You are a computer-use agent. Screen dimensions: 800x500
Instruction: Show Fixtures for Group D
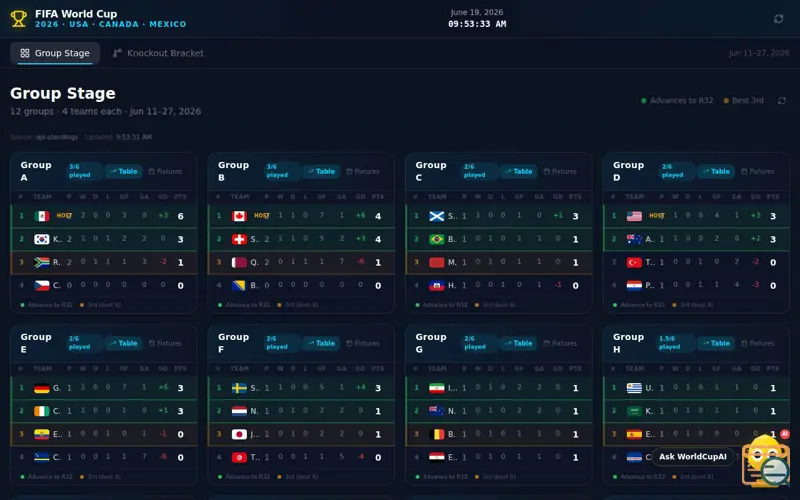pyautogui.click(x=758, y=171)
